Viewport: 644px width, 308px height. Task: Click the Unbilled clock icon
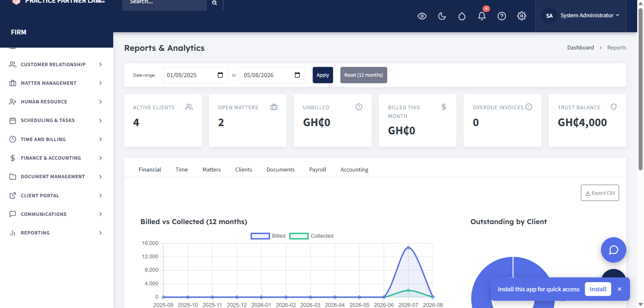[x=359, y=107]
